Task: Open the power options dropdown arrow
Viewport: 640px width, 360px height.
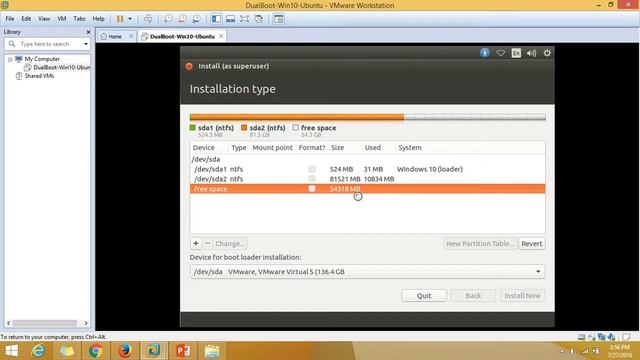Action: pos(130,19)
